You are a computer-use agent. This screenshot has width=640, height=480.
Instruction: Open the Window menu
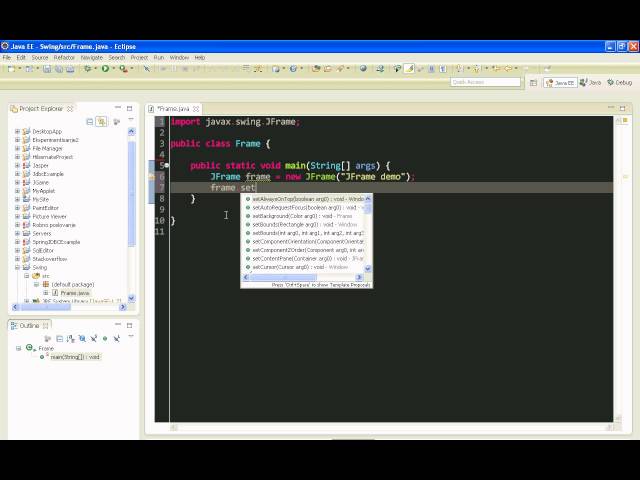[x=179, y=58]
